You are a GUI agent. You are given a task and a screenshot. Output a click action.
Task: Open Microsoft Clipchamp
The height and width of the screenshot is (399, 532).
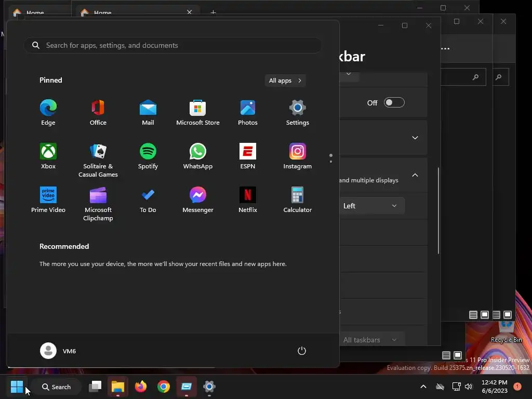pyautogui.click(x=98, y=204)
